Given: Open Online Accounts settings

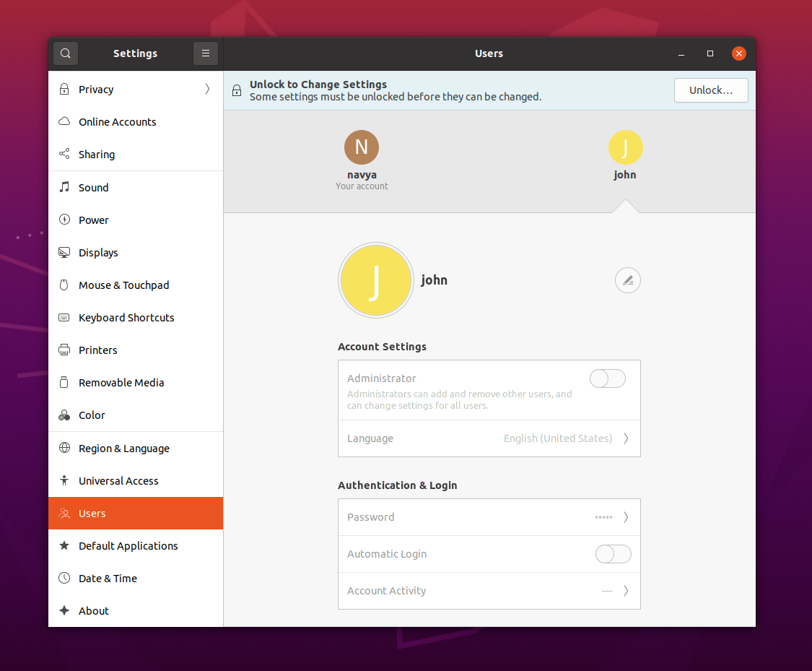Looking at the screenshot, I should [x=136, y=122].
